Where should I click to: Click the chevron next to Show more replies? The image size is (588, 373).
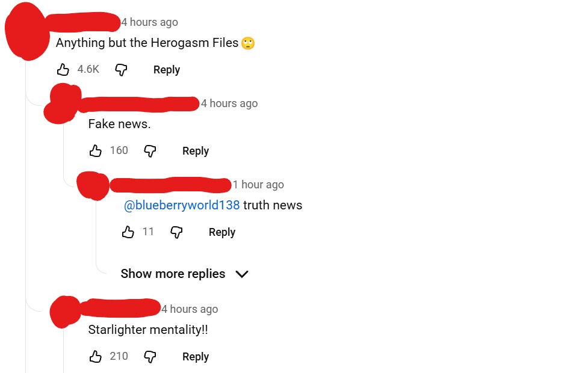(242, 274)
